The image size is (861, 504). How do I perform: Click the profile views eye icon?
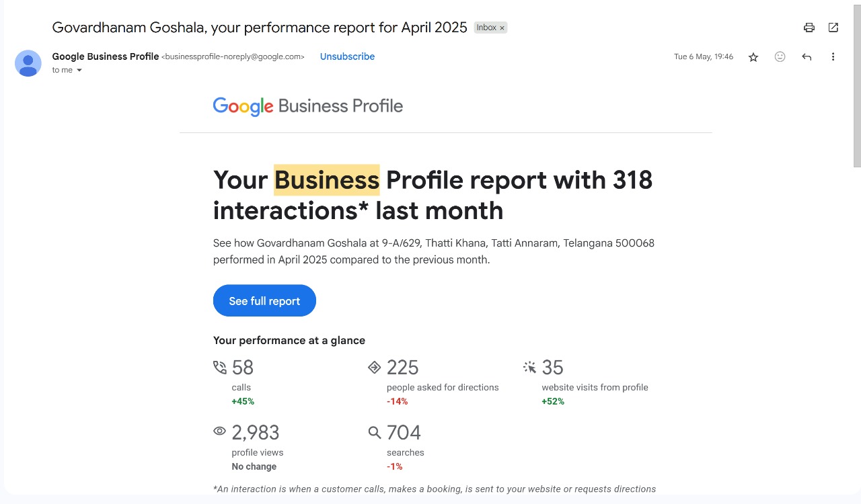[220, 431]
